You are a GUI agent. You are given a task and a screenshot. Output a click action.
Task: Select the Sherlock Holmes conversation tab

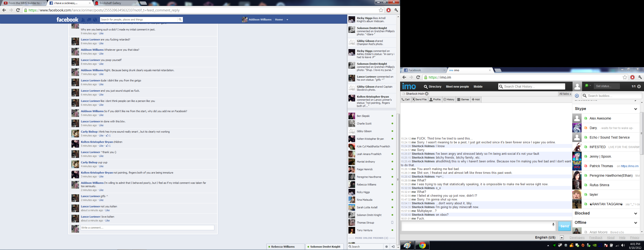pos(415,94)
